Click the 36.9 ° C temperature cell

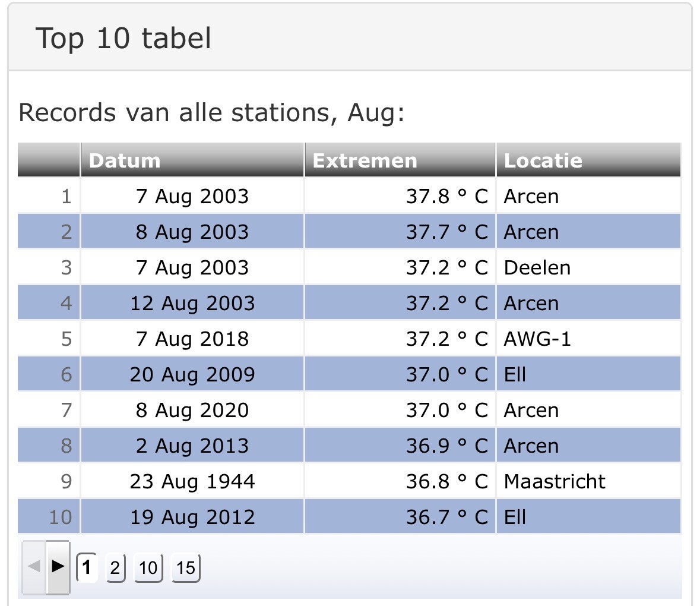(400, 445)
